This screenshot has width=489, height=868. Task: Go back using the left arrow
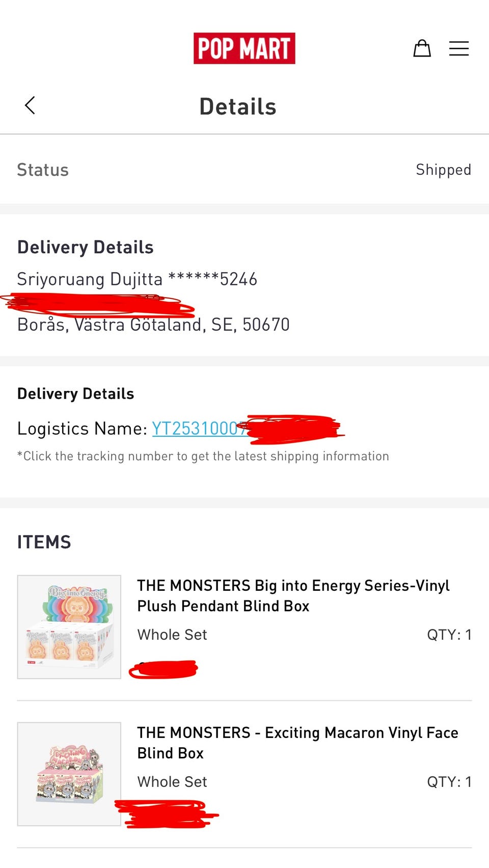30,106
